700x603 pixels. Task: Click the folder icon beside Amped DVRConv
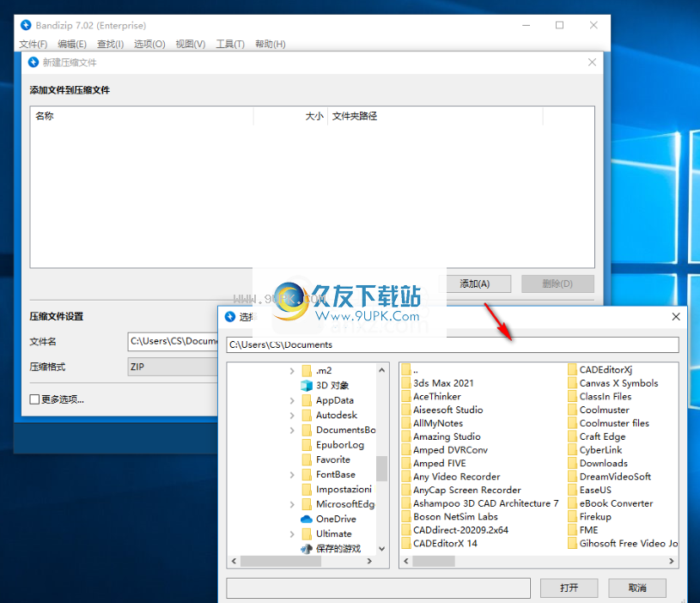click(x=405, y=450)
